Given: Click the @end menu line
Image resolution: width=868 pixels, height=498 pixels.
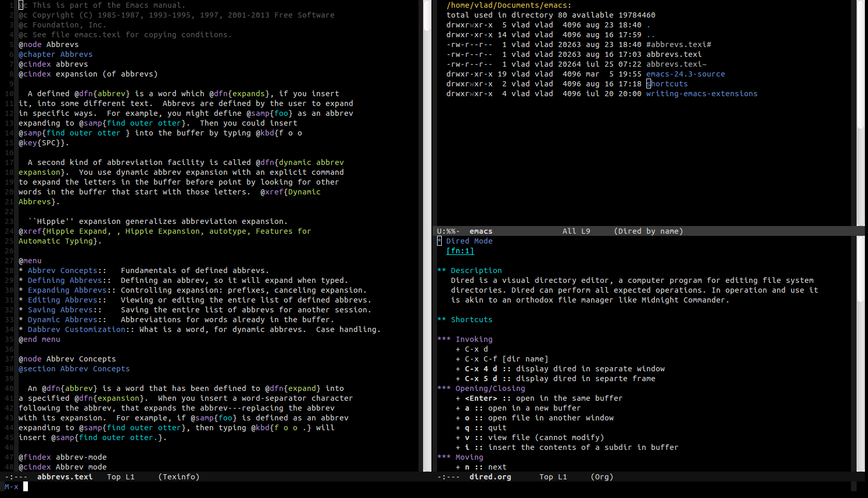Looking at the screenshot, I should pyautogui.click(x=39, y=339).
